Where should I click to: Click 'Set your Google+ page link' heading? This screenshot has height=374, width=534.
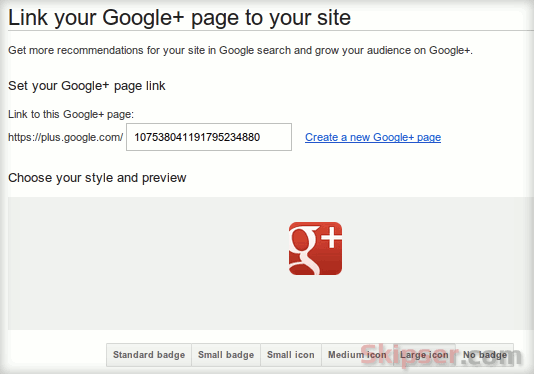click(x=87, y=86)
